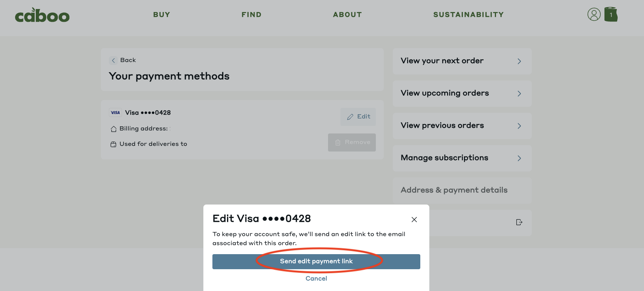Open the user account profile icon

[x=594, y=15]
